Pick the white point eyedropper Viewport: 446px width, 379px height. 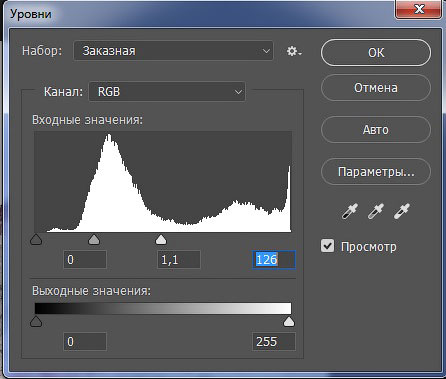tap(402, 211)
